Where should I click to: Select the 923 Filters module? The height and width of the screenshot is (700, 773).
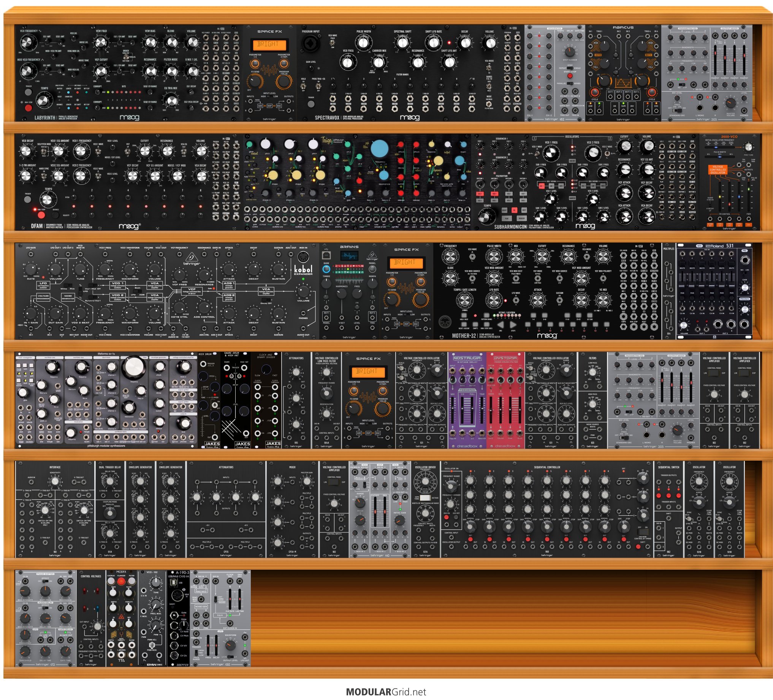coord(592,400)
